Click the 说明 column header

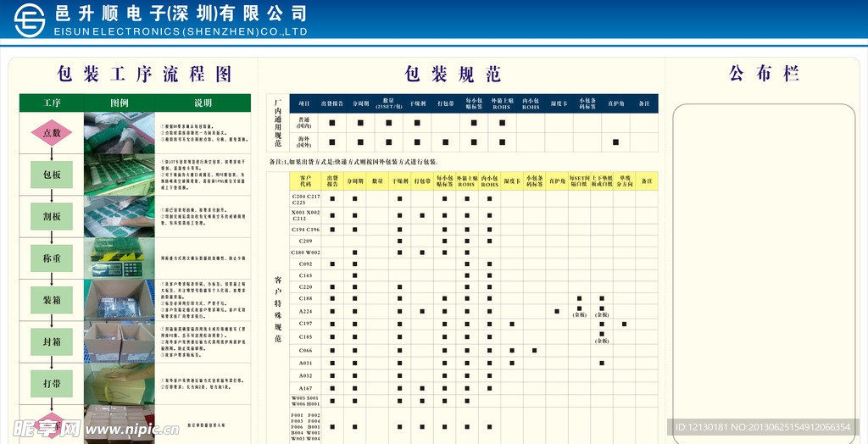203,103
